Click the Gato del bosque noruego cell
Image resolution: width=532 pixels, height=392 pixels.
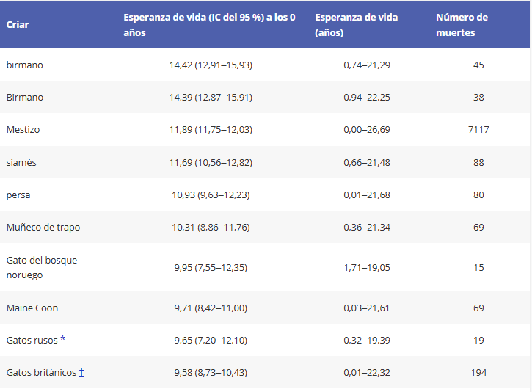click(x=42, y=267)
